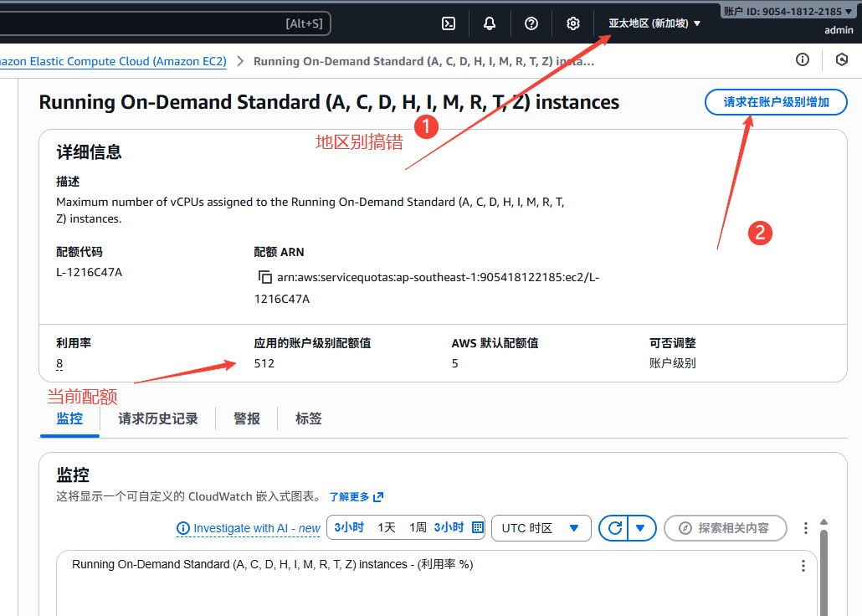Open the CloudShell terminal icon
Screen dimensions: 862x616
pos(449,23)
